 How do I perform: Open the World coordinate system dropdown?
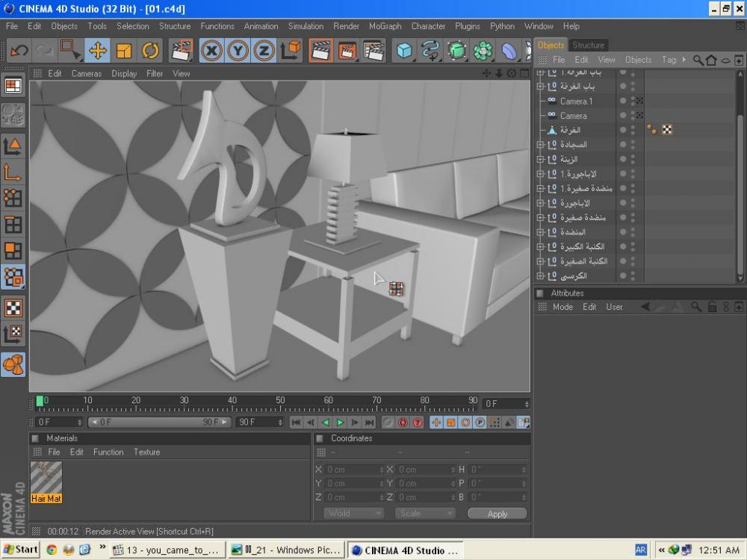coord(353,514)
